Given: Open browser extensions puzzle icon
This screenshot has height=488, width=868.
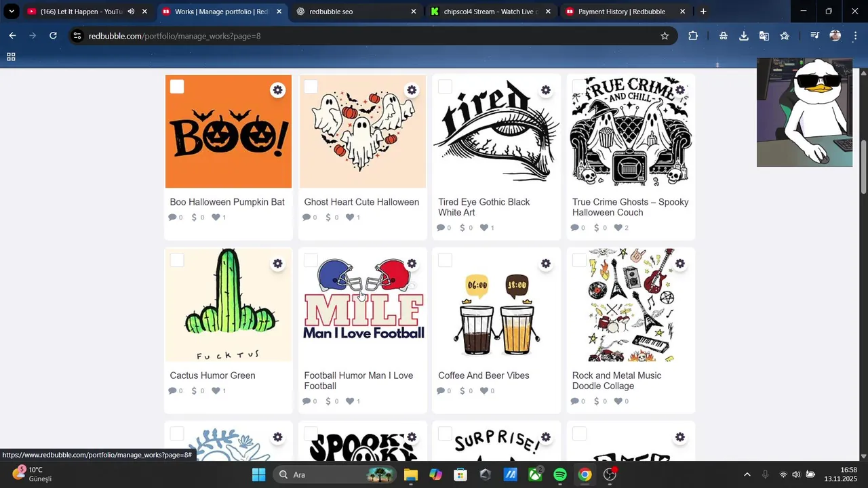Looking at the screenshot, I should coord(693,36).
